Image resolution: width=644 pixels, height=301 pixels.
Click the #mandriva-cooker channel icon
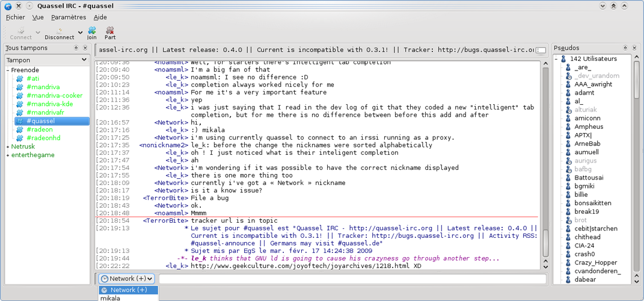20,95
